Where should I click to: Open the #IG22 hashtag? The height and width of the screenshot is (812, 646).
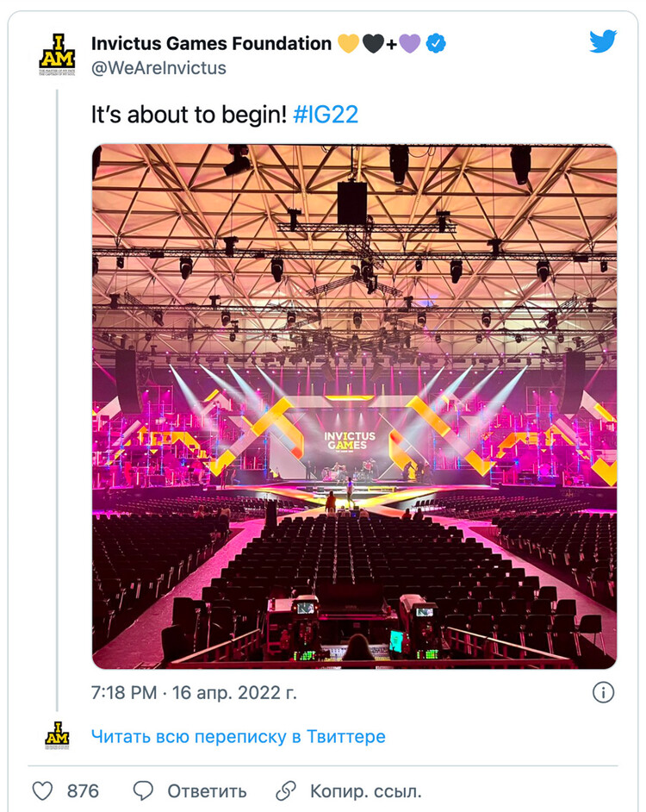pyautogui.click(x=326, y=116)
